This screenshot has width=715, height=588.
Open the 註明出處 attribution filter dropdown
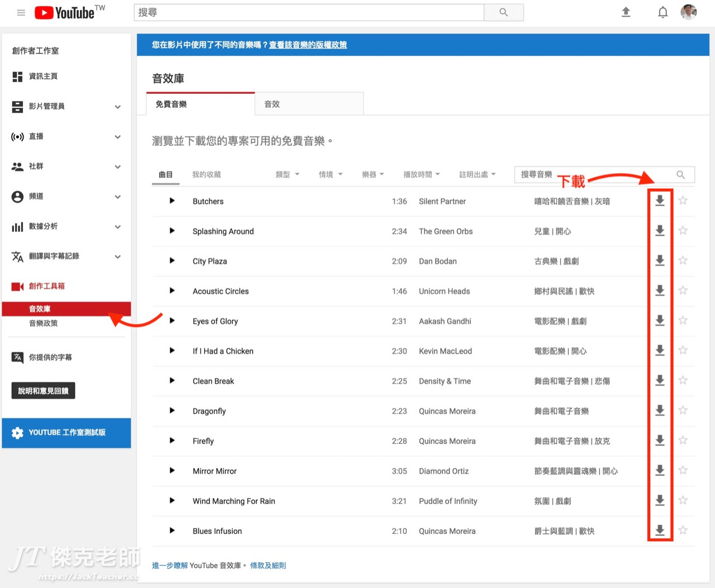click(478, 174)
